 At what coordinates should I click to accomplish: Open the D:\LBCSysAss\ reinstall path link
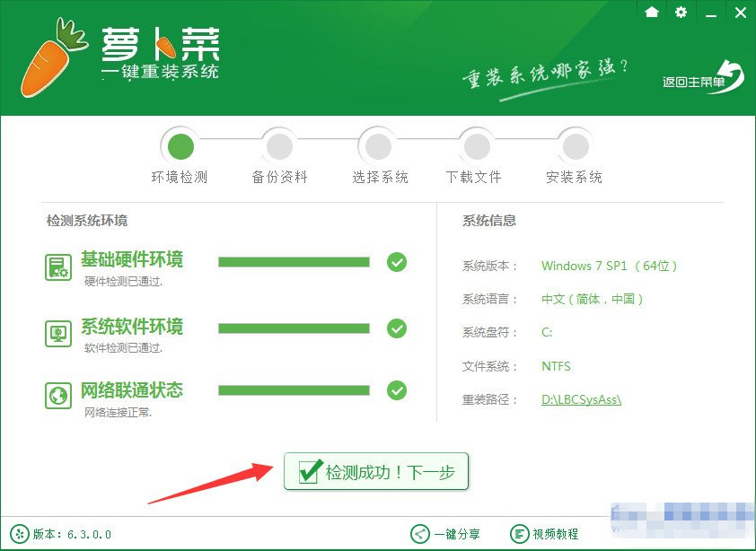click(582, 399)
